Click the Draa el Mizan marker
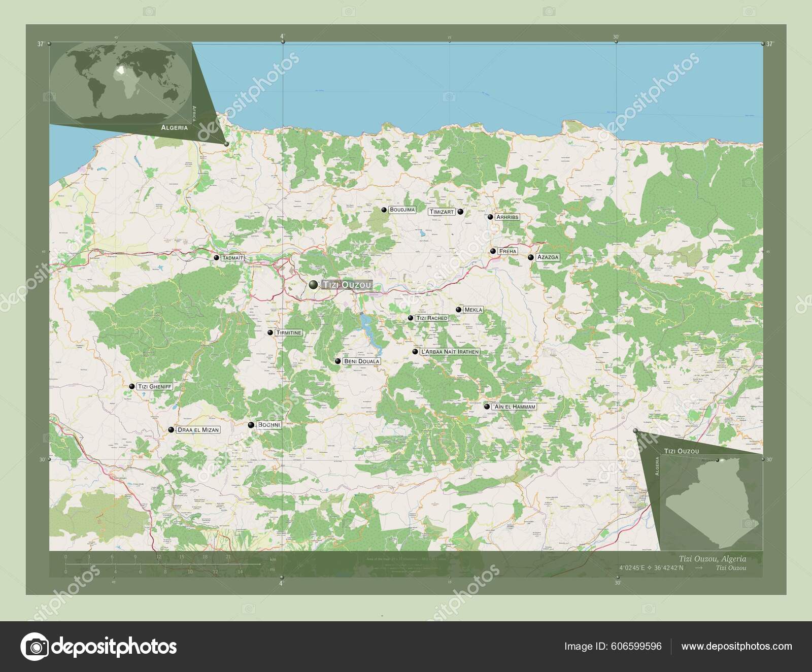 click(172, 429)
